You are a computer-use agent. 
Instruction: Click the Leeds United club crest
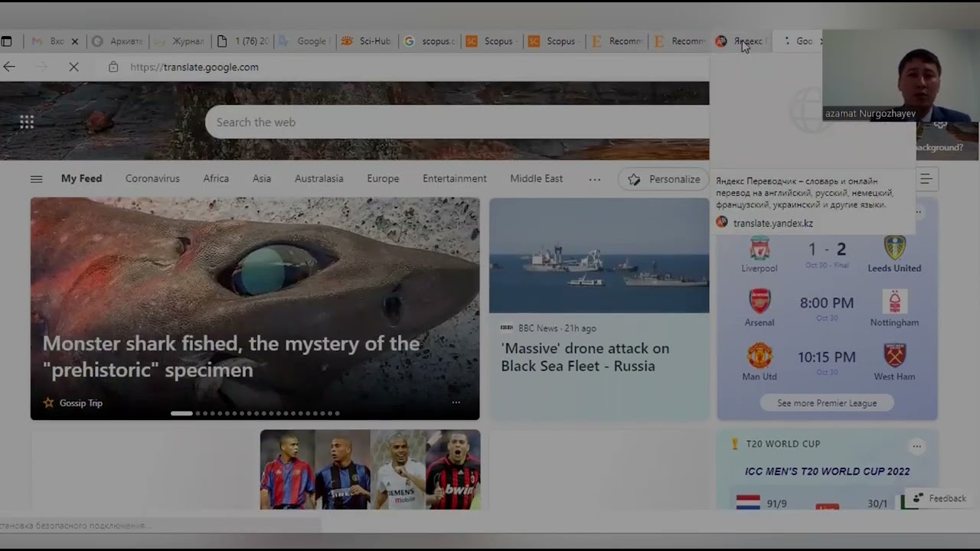click(x=894, y=248)
